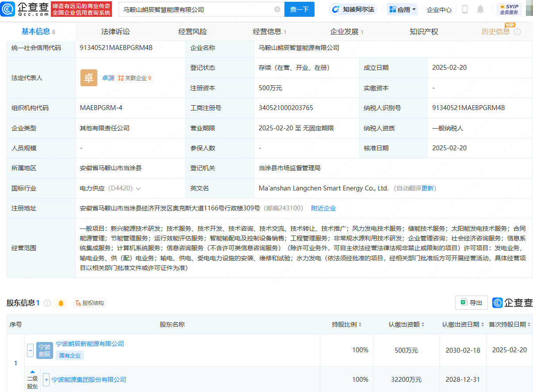Click the info icon beside 历史信息
Image resolution: width=533 pixels, height=392 pixels.
tap(518, 32)
